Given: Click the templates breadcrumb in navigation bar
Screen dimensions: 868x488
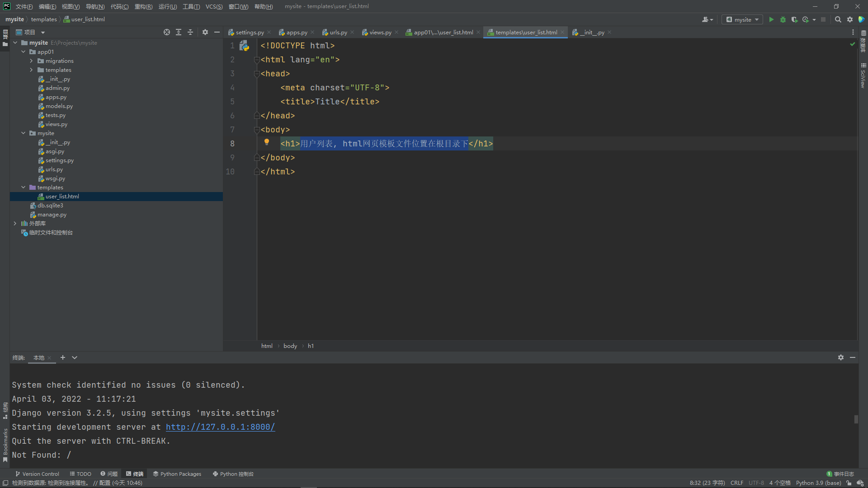Looking at the screenshot, I should (x=44, y=19).
